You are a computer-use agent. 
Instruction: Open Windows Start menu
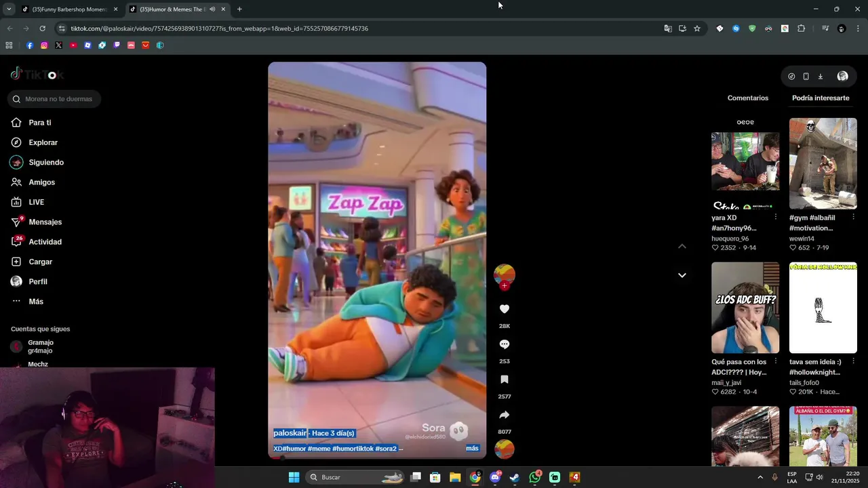coord(294,477)
